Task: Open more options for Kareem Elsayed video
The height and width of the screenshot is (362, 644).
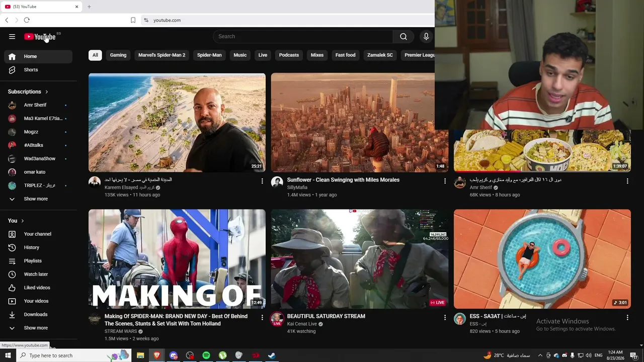Action: (x=262, y=181)
